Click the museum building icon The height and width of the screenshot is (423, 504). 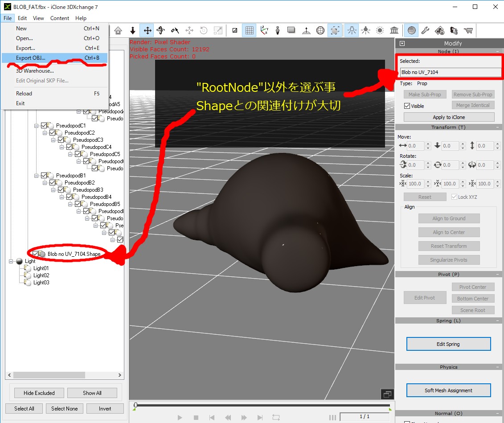(394, 31)
